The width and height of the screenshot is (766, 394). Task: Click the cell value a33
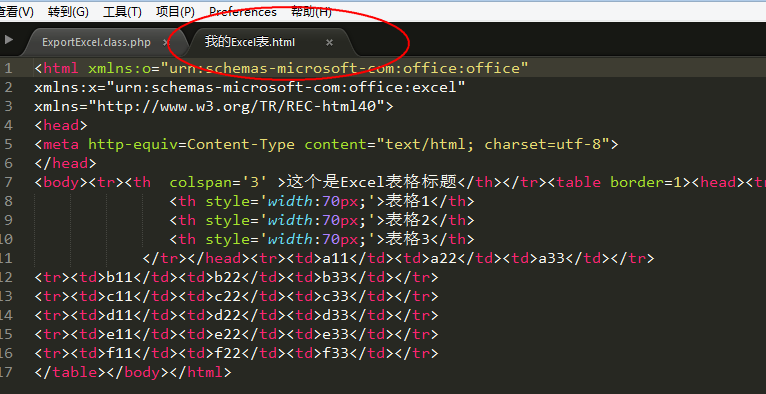[551, 259]
